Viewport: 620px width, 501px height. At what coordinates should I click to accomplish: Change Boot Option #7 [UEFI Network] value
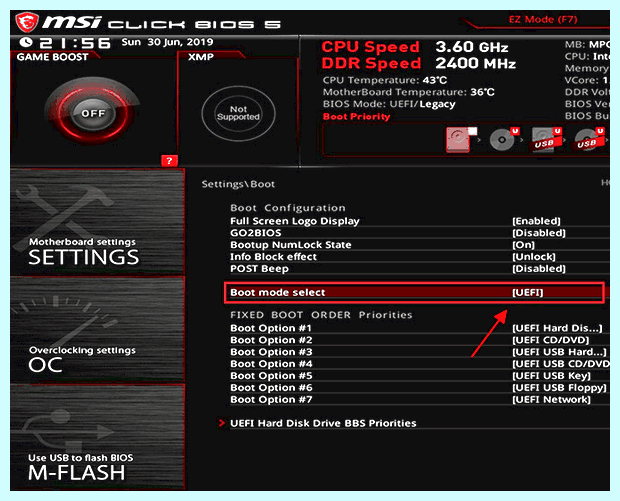click(551, 399)
